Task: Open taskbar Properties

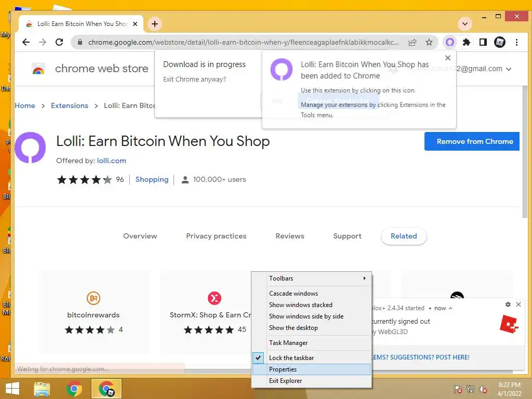Action: point(312,369)
